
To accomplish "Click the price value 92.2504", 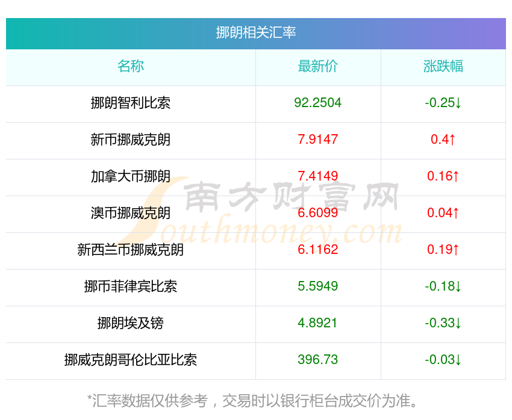I will click(x=317, y=103).
